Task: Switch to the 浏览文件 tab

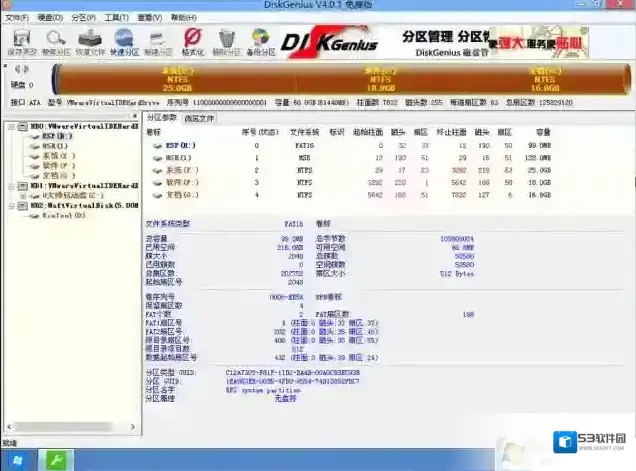Action: pyautogui.click(x=199, y=118)
